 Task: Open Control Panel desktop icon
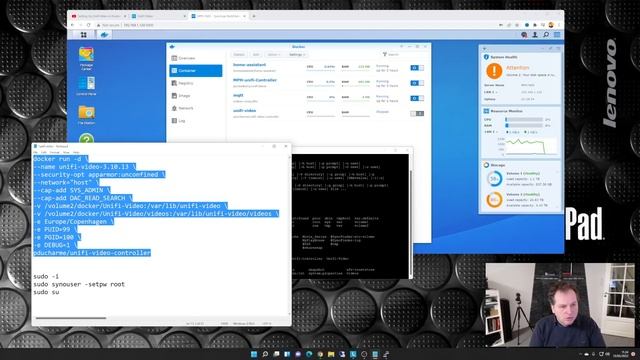[x=87, y=86]
